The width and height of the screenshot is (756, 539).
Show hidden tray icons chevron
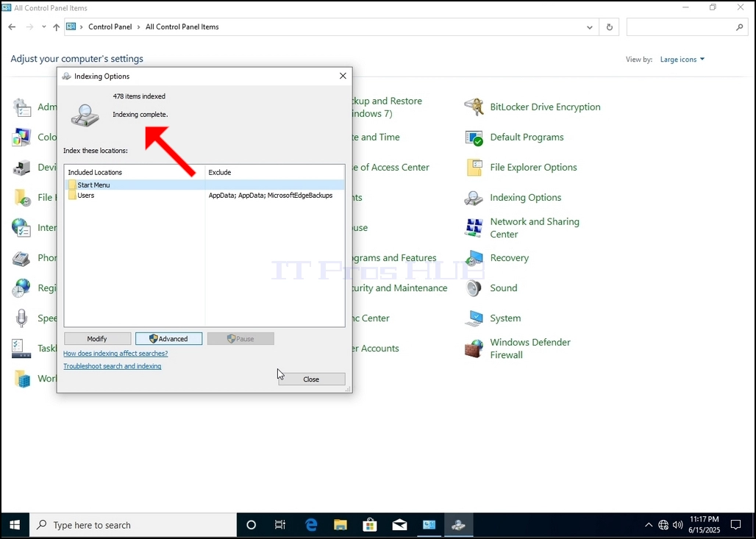pyautogui.click(x=649, y=525)
